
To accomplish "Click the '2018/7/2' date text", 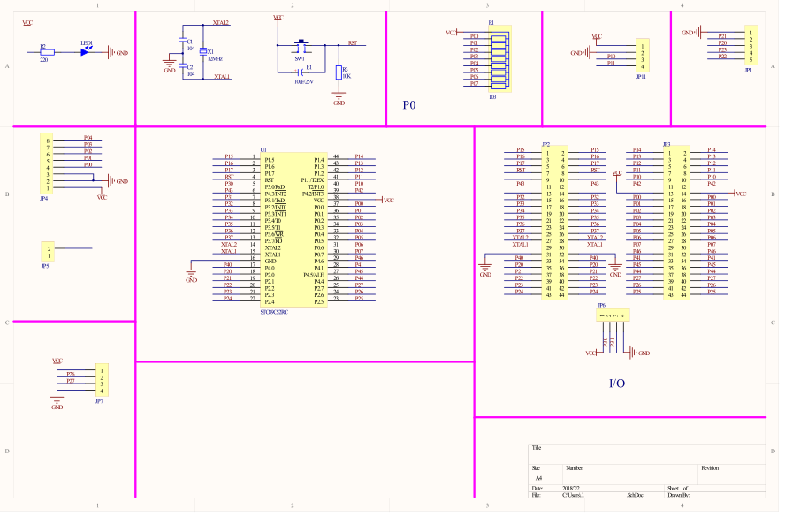I will (x=571, y=488).
